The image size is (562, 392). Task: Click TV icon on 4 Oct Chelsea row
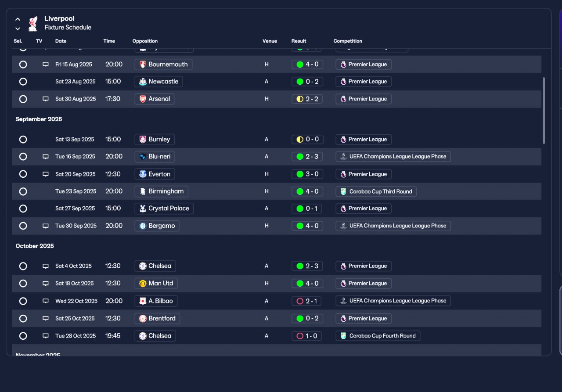click(x=45, y=266)
